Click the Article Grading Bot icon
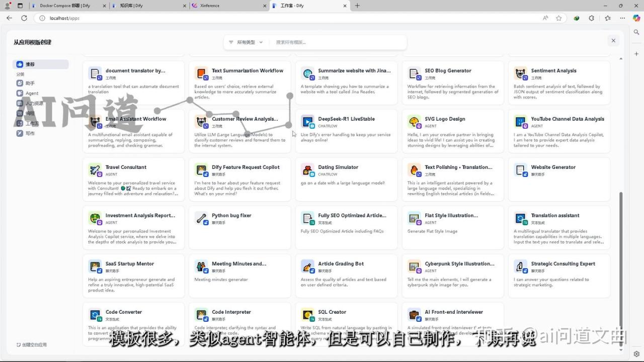 click(x=308, y=266)
